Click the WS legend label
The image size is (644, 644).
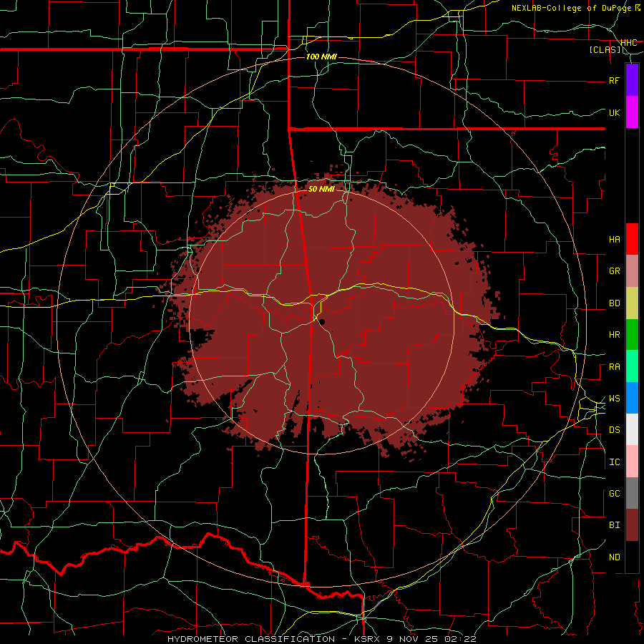click(x=614, y=399)
